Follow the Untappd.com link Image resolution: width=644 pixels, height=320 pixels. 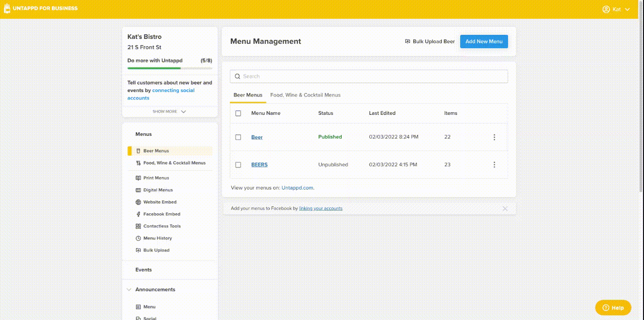(x=297, y=188)
